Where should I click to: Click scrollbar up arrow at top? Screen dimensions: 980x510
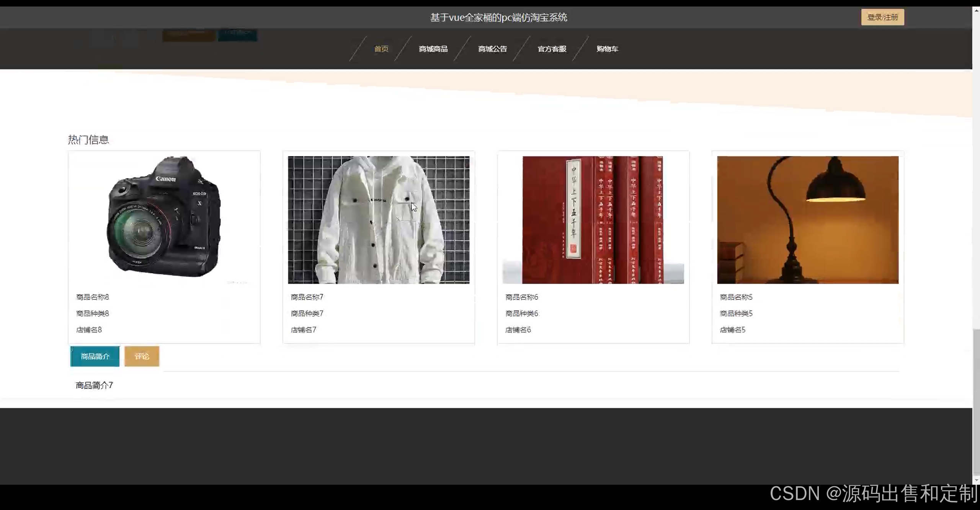[976, 10]
